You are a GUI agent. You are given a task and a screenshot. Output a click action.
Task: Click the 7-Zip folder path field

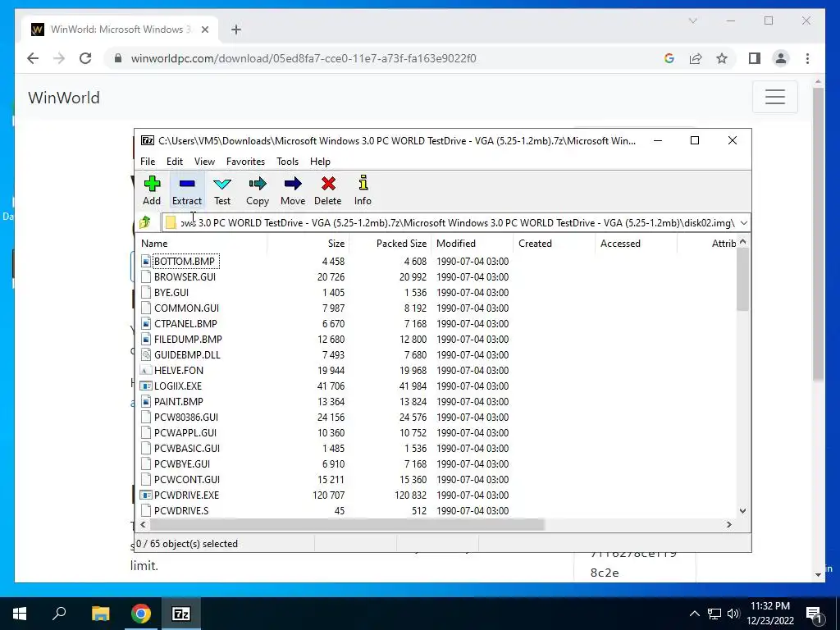(450, 223)
